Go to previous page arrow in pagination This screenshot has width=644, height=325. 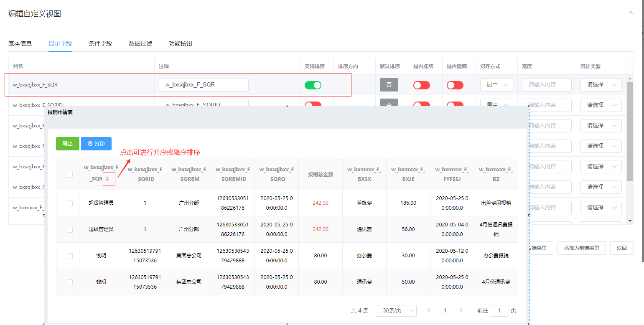pyautogui.click(x=429, y=310)
